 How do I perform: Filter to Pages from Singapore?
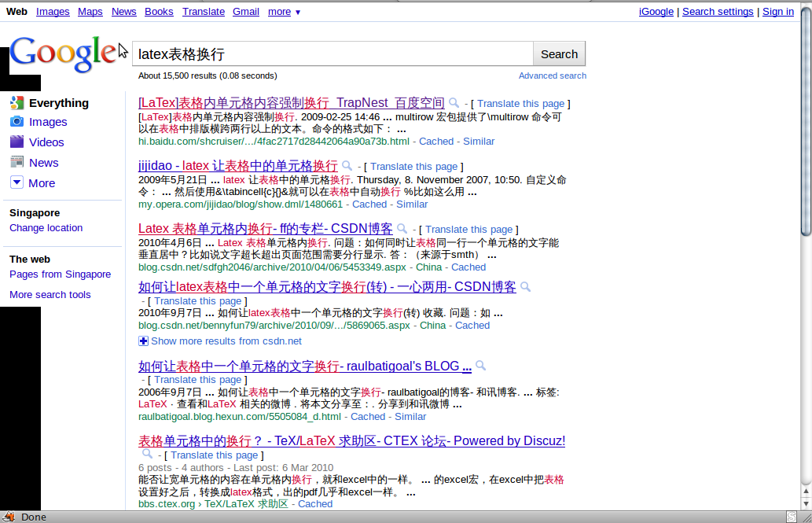(60, 274)
